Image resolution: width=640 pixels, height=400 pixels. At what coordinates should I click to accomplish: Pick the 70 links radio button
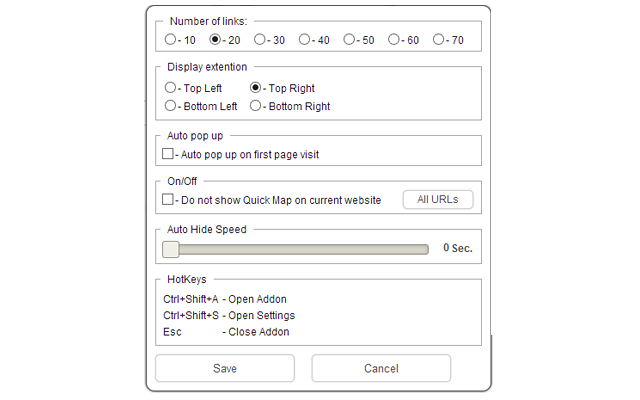click(438, 39)
